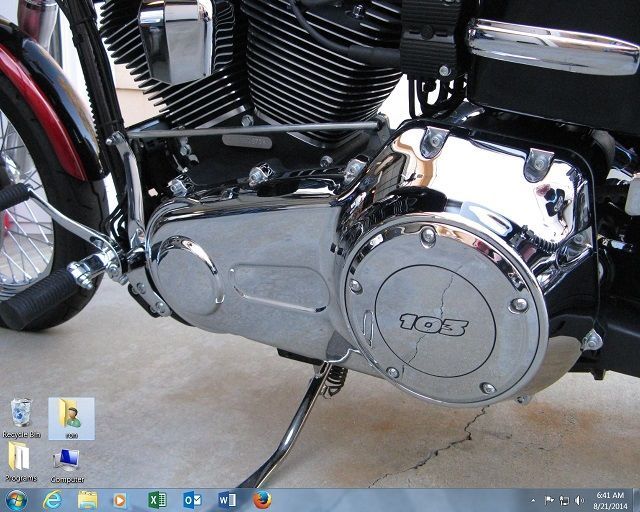The width and height of the screenshot is (640, 512).
Task: Click the network status tray icon
Action: point(564,500)
